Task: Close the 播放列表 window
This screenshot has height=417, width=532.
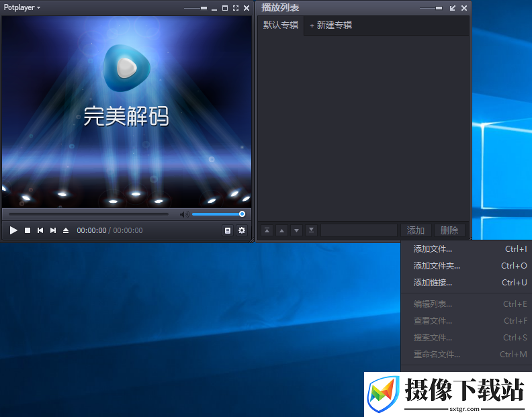Action: [x=464, y=8]
